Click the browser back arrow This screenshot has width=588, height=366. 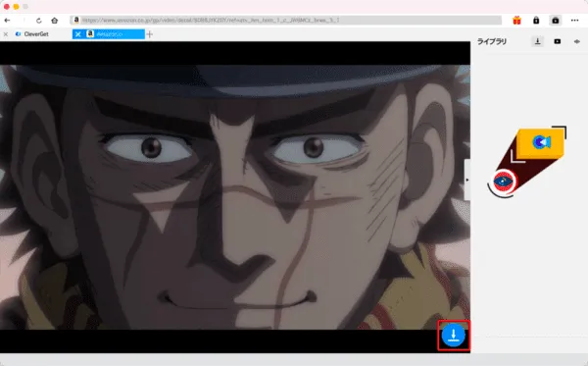(7, 21)
